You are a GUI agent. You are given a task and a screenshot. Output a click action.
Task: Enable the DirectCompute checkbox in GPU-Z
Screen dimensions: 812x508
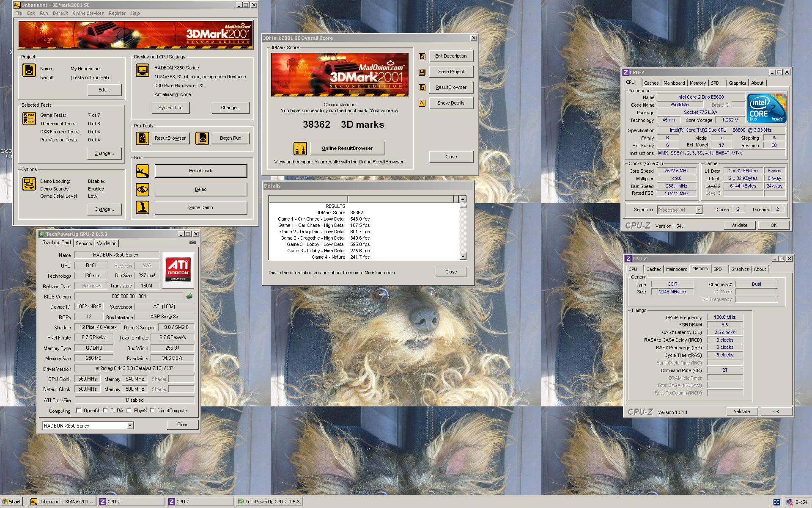(152, 411)
